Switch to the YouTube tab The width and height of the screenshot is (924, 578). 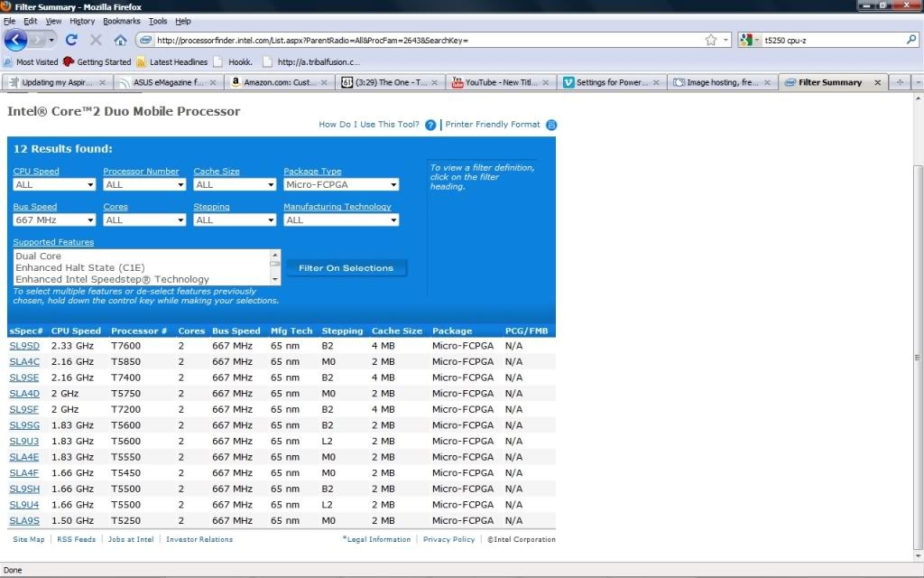(x=500, y=82)
